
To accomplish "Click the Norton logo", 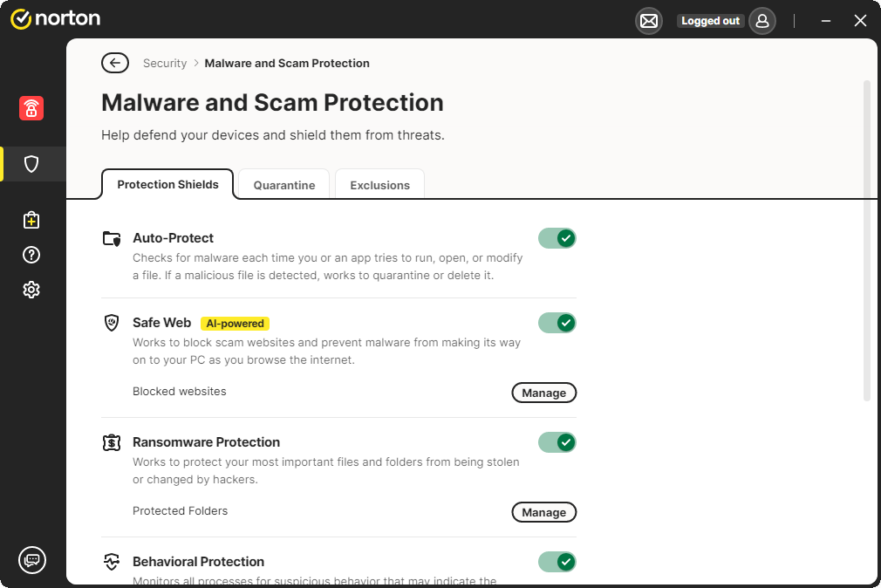I will (55, 18).
